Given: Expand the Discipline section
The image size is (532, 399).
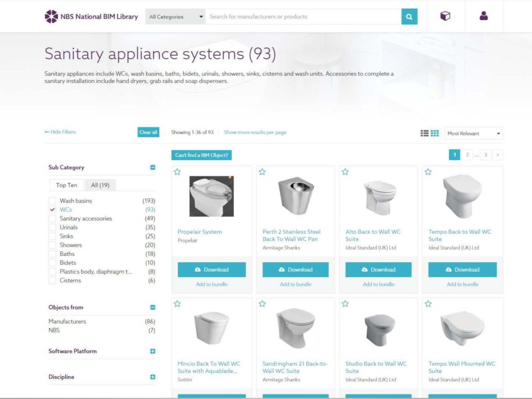Looking at the screenshot, I should (153, 377).
